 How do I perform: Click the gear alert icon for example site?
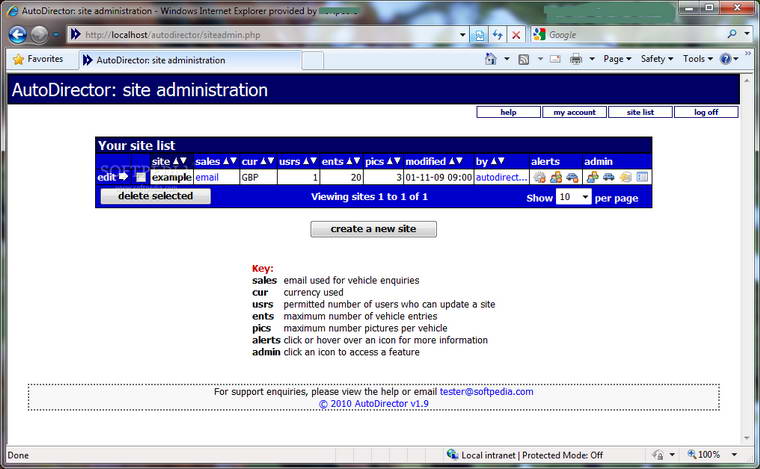click(x=539, y=177)
